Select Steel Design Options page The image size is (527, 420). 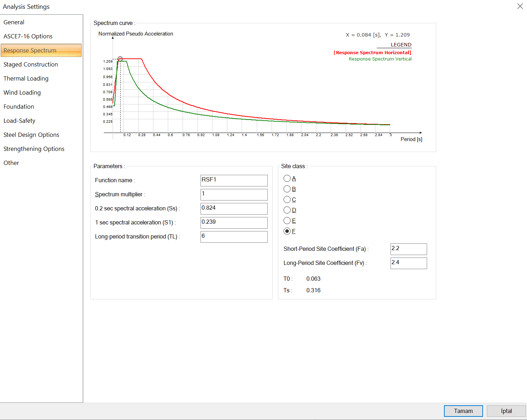click(x=31, y=135)
